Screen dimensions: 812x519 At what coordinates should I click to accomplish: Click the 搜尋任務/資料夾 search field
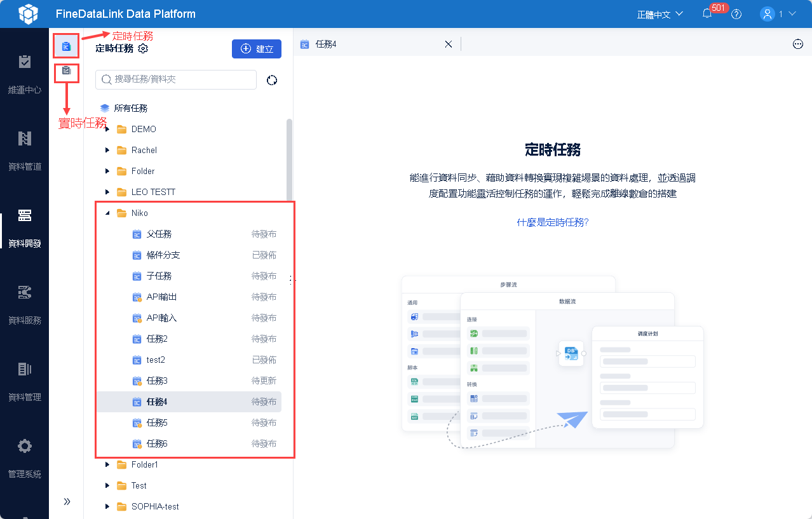point(176,79)
